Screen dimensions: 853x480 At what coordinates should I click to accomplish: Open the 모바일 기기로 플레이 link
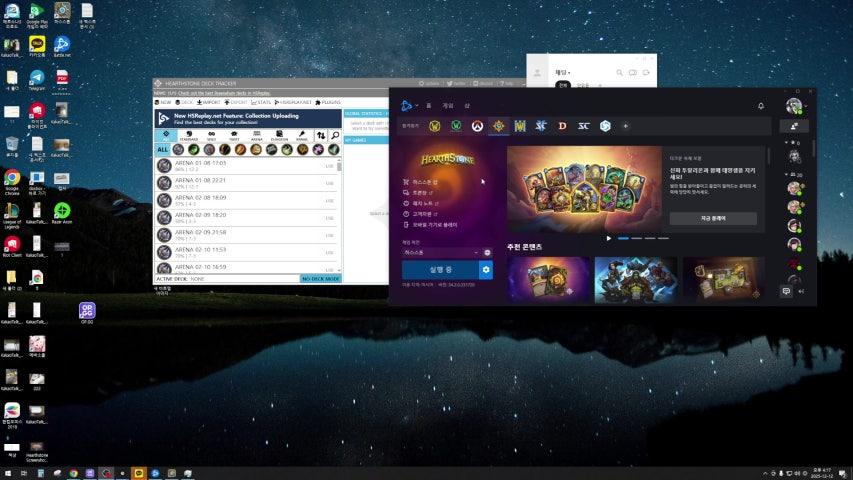[x=430, y=225]
